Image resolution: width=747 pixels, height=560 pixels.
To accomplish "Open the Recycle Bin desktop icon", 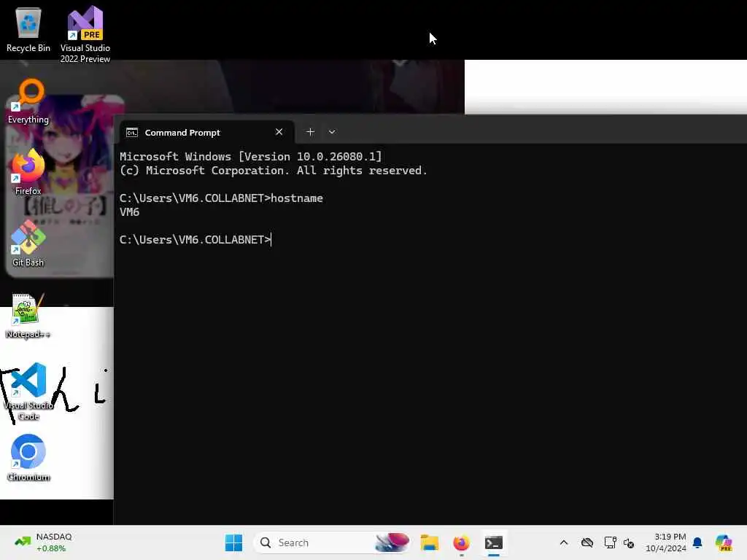I will coord(28,29).
